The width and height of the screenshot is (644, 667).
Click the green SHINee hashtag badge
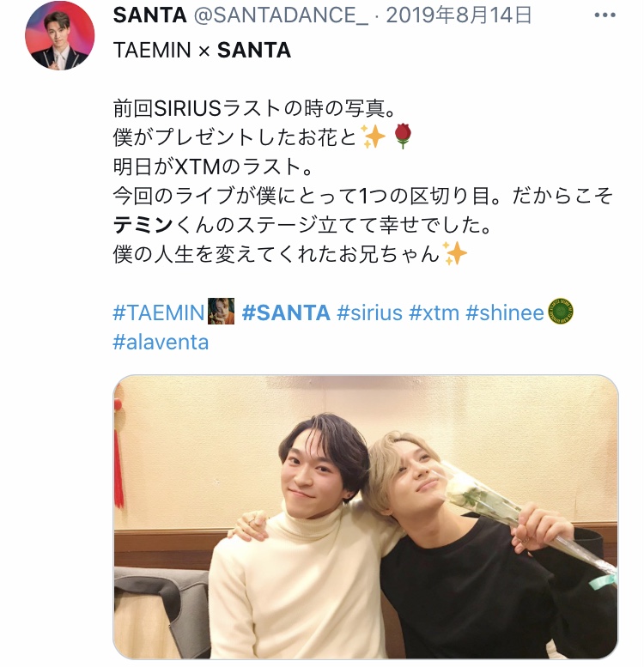(x=561, y=312)
